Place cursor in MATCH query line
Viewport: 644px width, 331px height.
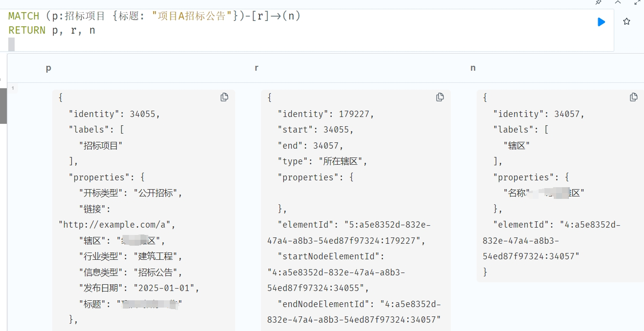(x=155, y=16)
